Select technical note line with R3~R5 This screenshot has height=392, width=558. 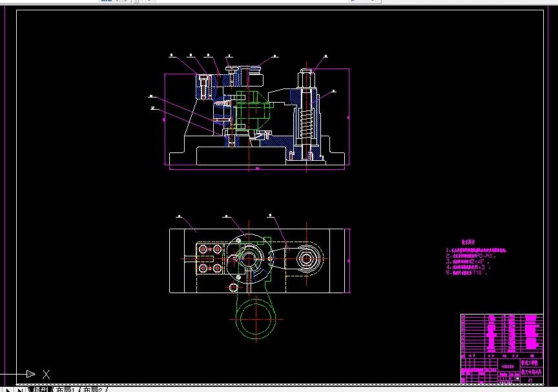point(470,256)
